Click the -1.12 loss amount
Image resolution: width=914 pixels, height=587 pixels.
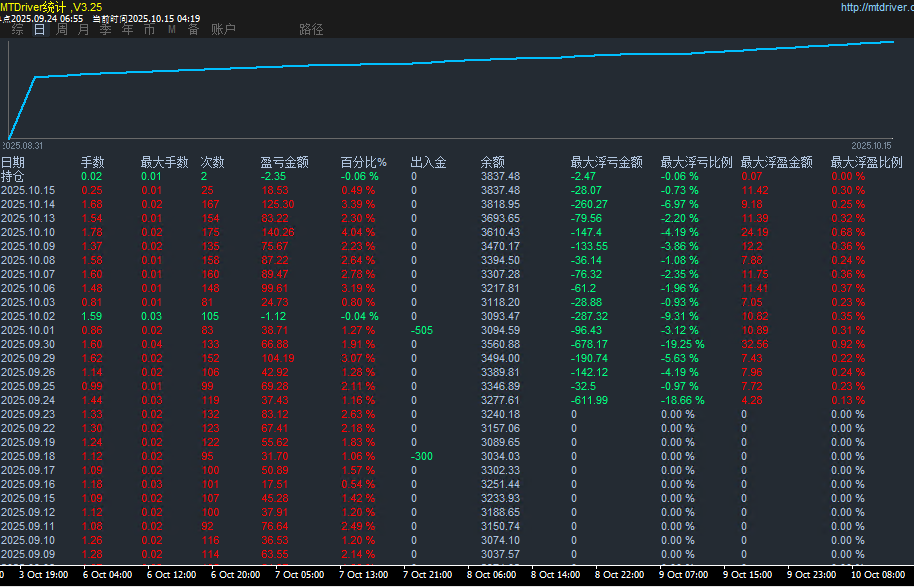pos(273,316)
